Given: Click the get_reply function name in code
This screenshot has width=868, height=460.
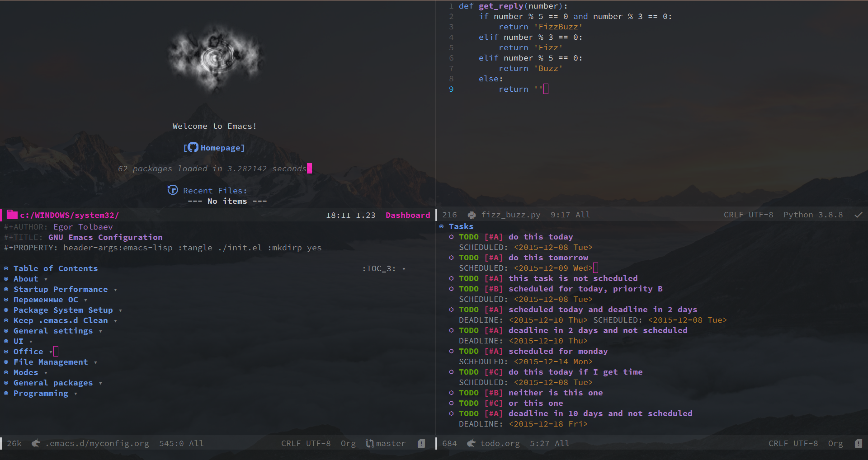Looking at the screenshot, I should [501, 6].
